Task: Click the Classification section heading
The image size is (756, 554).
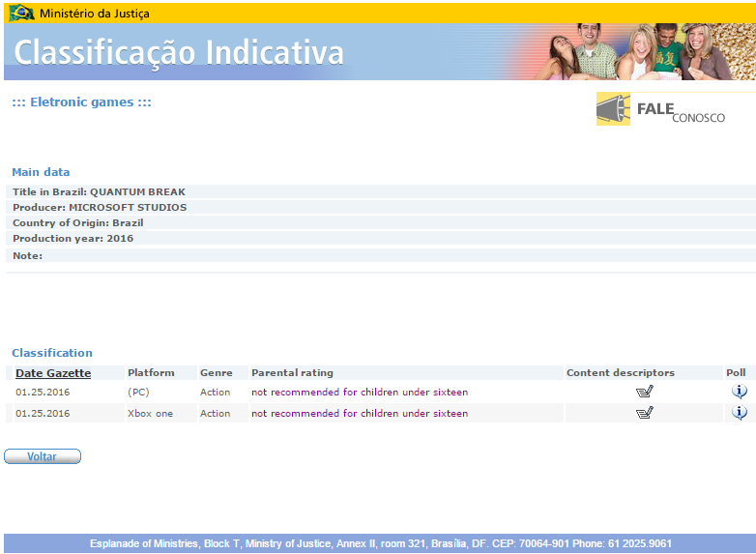Action: click(x=52, y=353)
